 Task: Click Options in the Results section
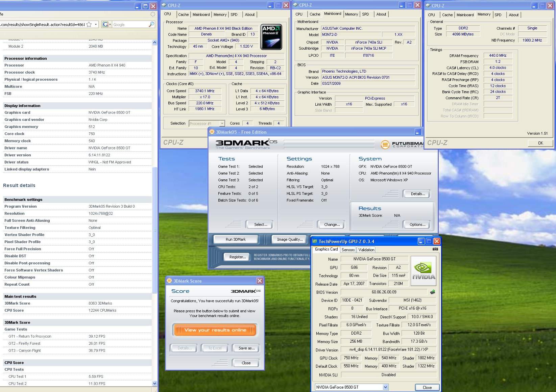click(x=417, y=225)
